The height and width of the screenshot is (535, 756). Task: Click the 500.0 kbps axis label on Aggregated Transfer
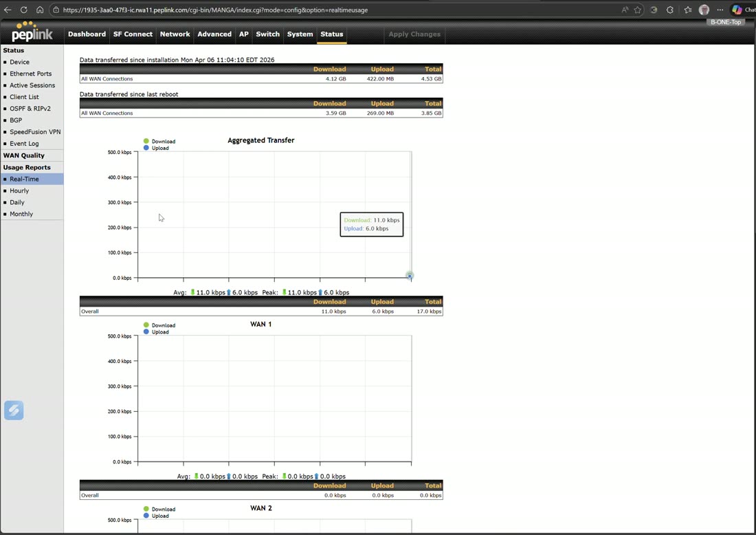(119, 153)
